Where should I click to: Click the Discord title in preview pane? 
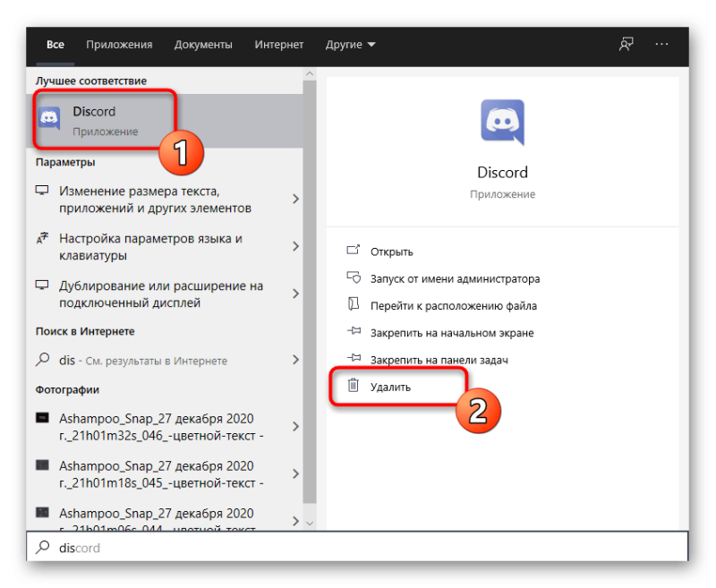(x=502, y=172)
